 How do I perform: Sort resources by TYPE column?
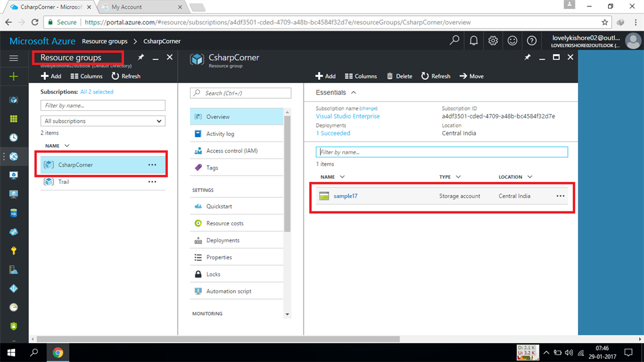[450, 177]
